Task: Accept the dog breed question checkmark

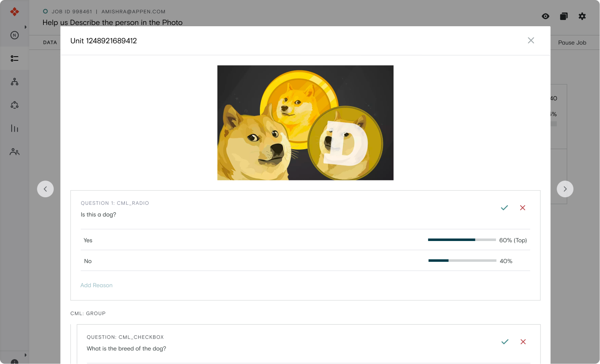Action: [505, 342]
